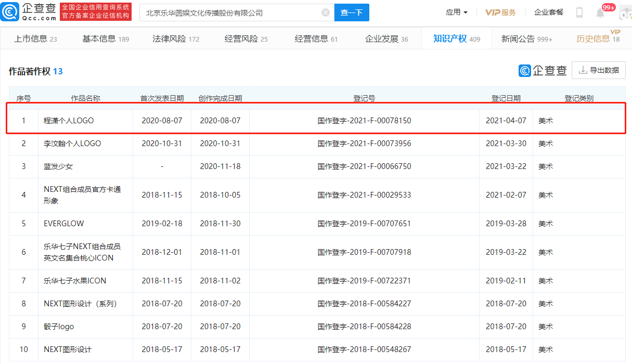
Task: Click registration date 2021-02-07
Action: [x=506, y=195]
